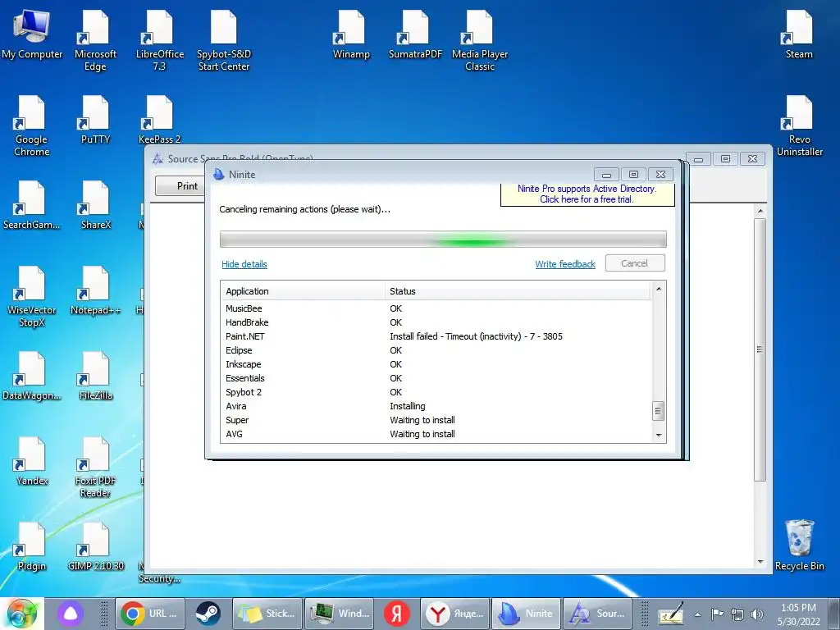Select the Google Chrome desktop shortcut

pyautogui.click(x=32, y=126)
